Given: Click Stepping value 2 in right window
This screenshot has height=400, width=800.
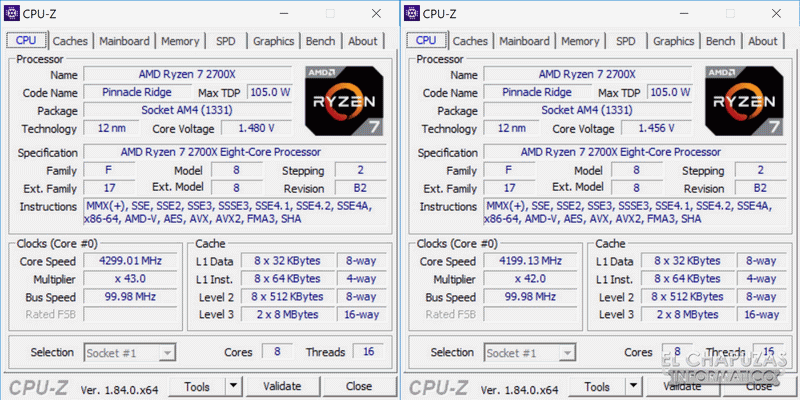Looking at the screenshot, I should [x=760, y=170].
